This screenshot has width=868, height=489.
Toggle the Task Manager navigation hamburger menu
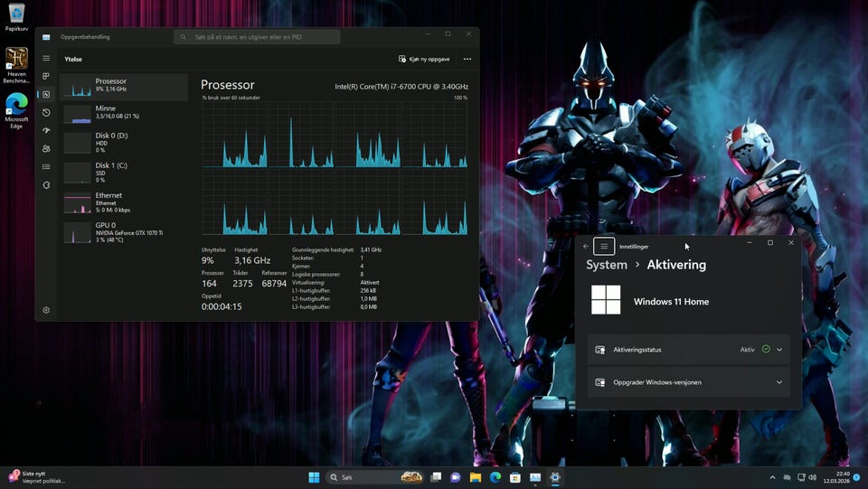(x=46, y=59)
